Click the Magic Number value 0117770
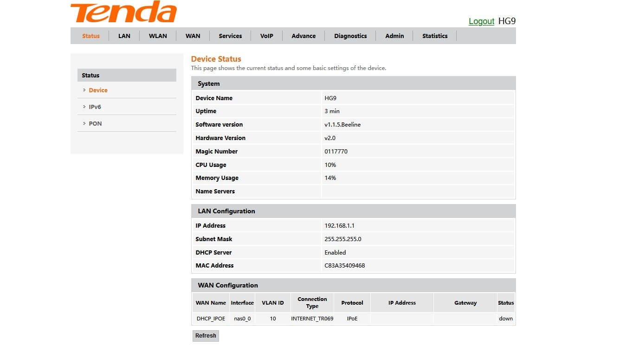Viewport: 626px width, 364px height. point(336,152)
